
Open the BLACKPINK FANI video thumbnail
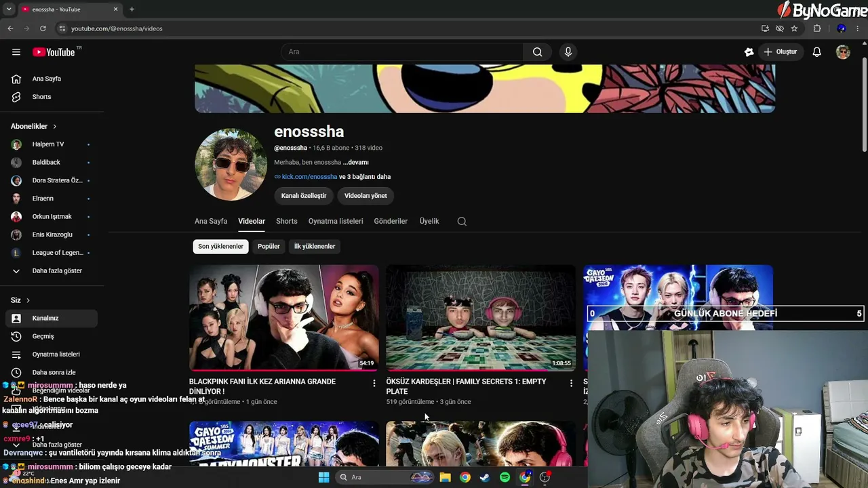[284, 318]
